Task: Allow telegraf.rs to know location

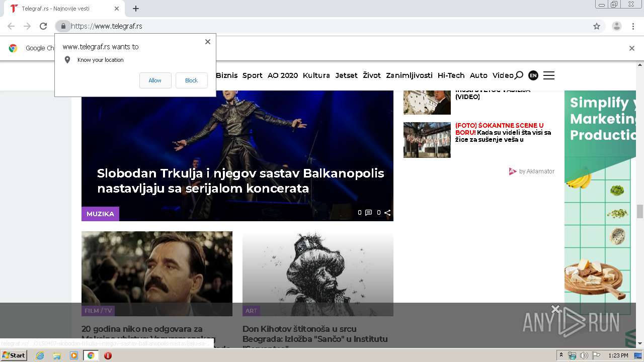Action: [x=155, y=80]
